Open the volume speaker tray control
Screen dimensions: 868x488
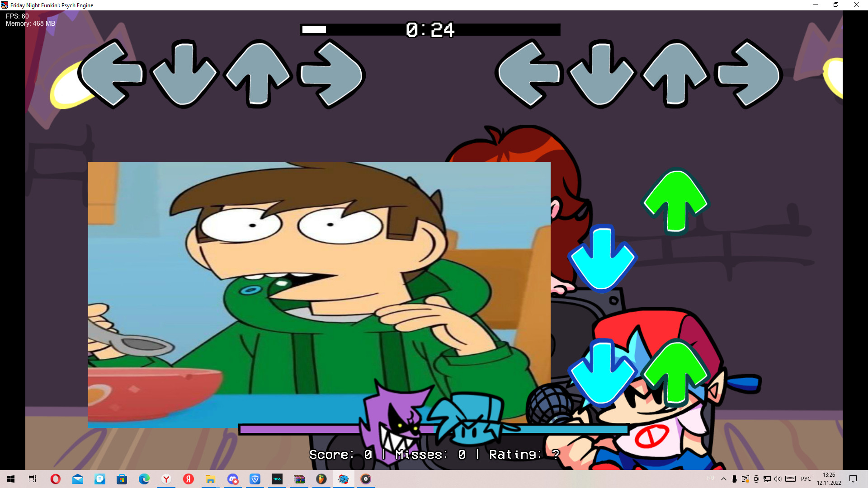778,479
